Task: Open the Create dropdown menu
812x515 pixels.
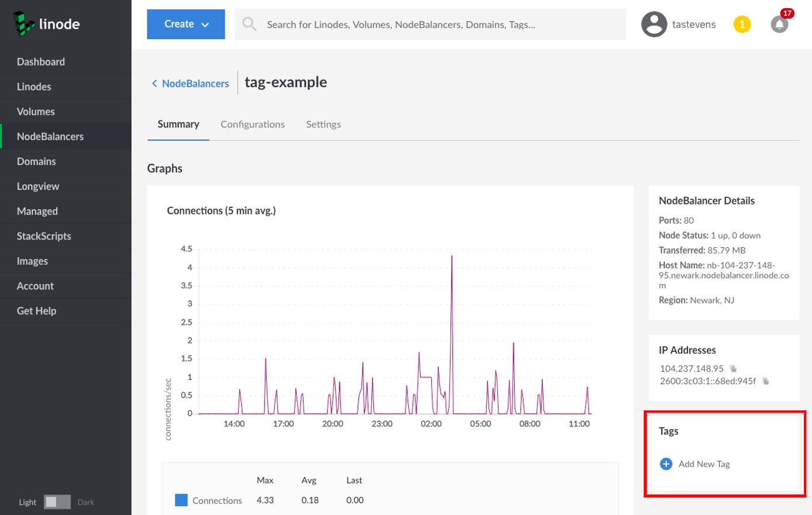Action: (185, 24)
